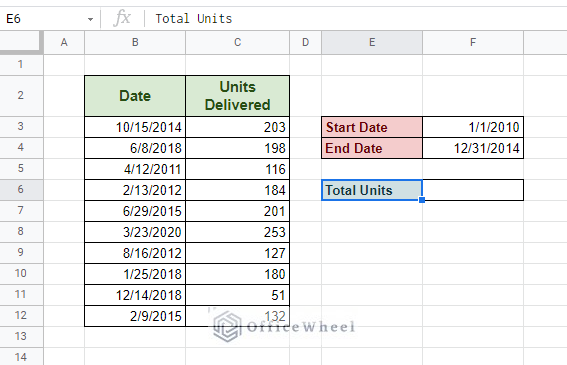Select row 6 header
This screenshot has width=567, height=365.
pos(21,190)
